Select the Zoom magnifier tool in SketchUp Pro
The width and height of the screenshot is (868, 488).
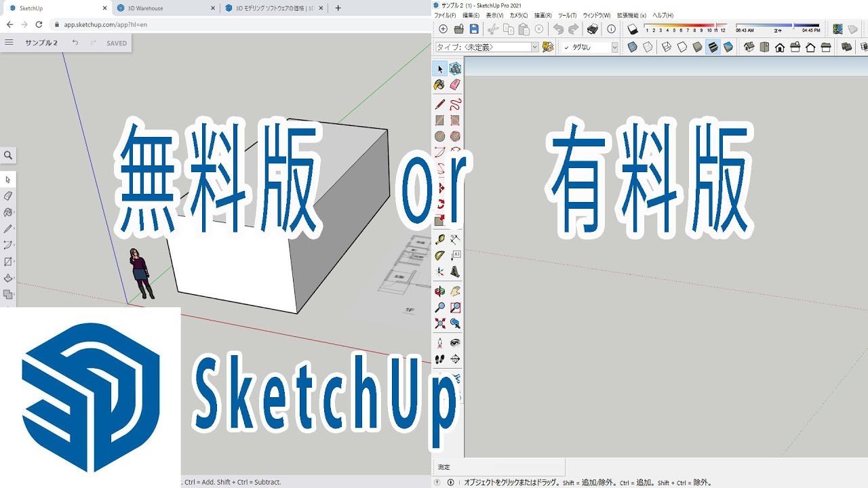tap(440, 308)
